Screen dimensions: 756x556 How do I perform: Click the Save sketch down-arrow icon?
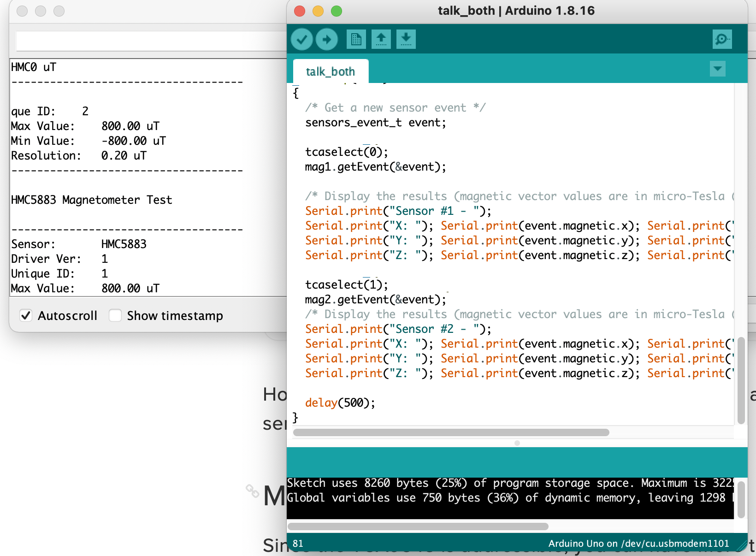coord(406,39)
